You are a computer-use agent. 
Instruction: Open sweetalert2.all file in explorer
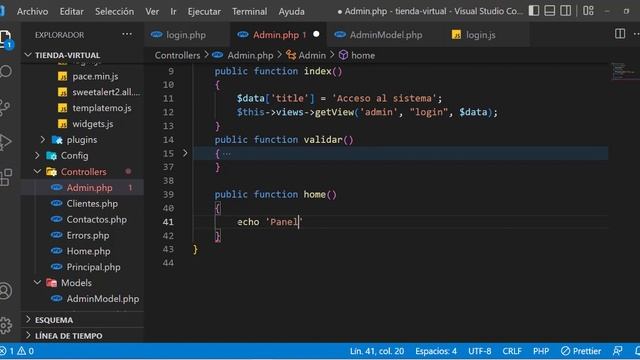pyautogui.click(x=106, y=92)
